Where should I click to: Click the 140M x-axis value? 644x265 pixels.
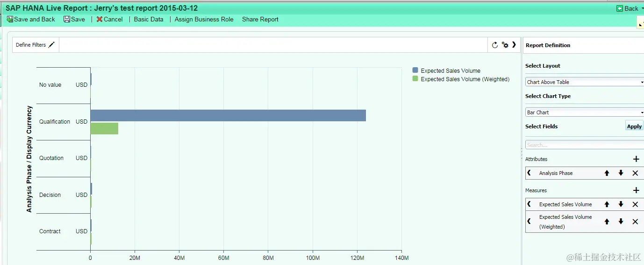[x=401, y=258]
